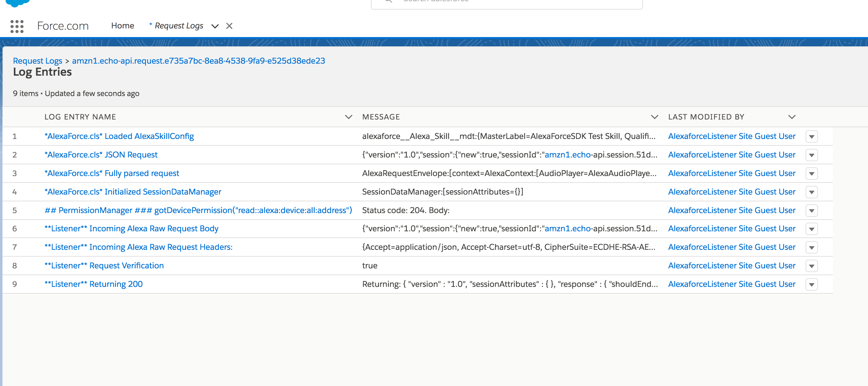Open Guest User link in Request Headers row

pyautogui.click(x=732, y=247)
